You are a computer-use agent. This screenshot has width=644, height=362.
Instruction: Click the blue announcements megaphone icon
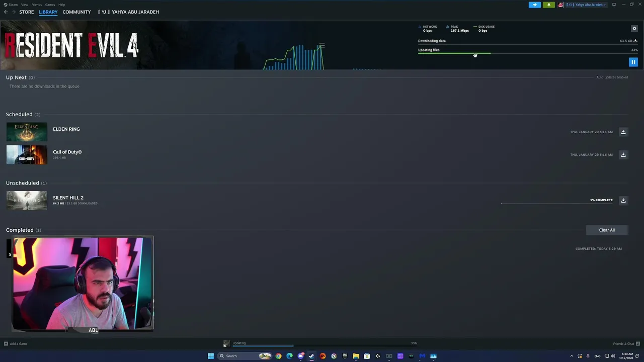535,5
